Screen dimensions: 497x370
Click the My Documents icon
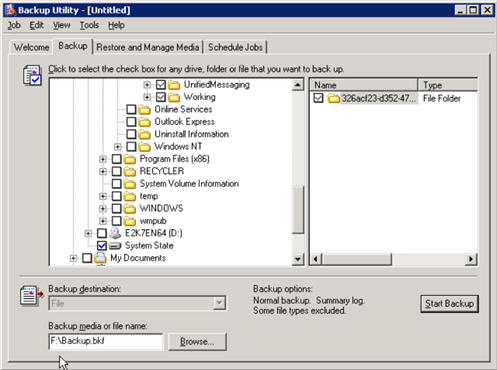coord(100,258)
